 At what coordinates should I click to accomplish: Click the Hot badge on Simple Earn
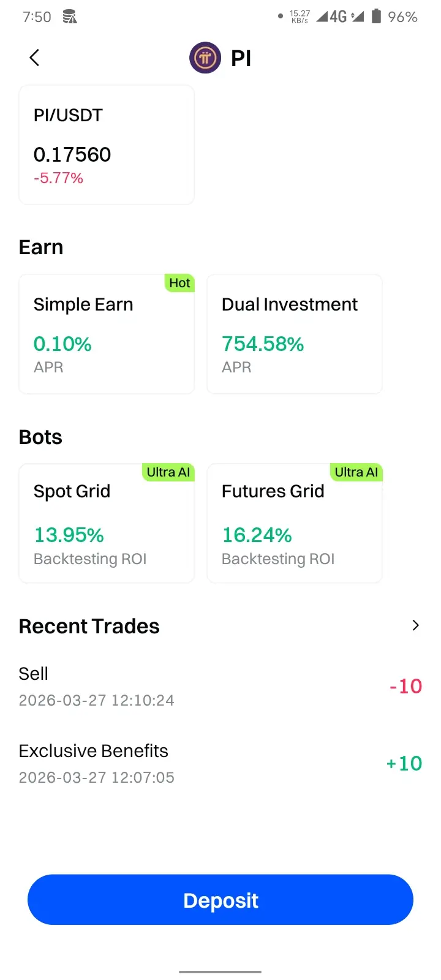click(179, 283)
